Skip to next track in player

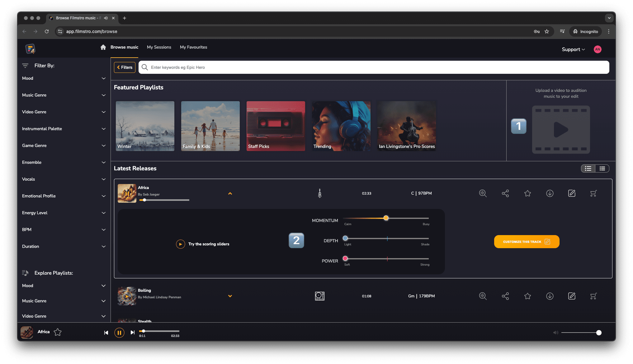click(133, 333)
